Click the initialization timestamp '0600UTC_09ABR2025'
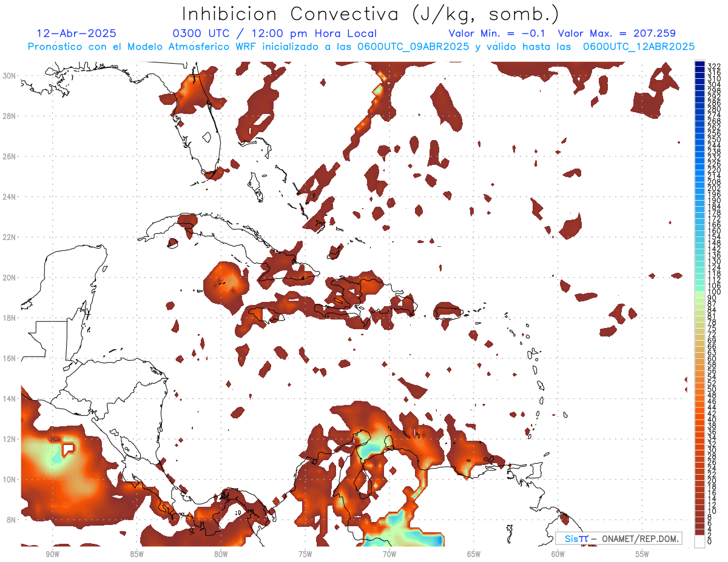728x562 pixels. pyautogui.click(x=413, y=47)
